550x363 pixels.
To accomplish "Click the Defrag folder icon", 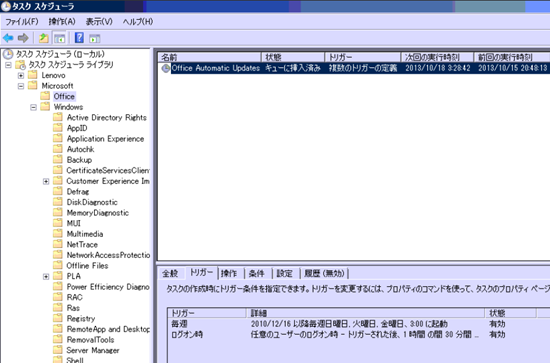I will point(58,191).
